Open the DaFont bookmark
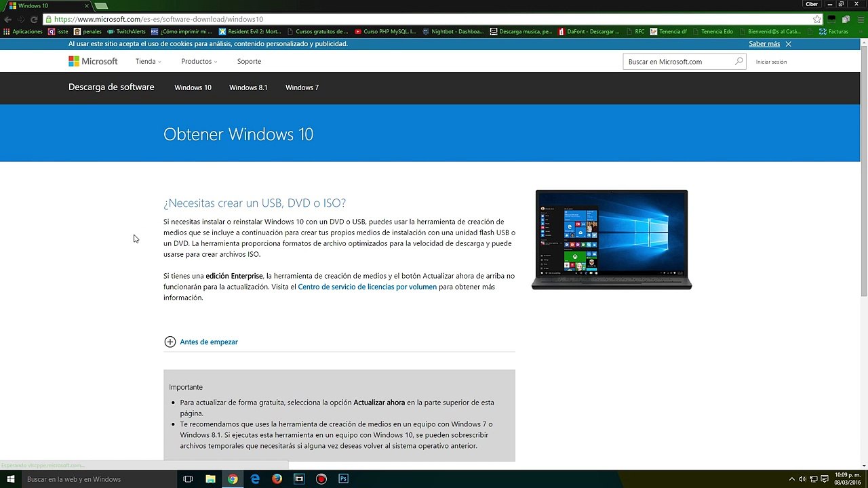The width and height of the screenshot is (868, 488). pyautogui.click(x=589, y=31)
